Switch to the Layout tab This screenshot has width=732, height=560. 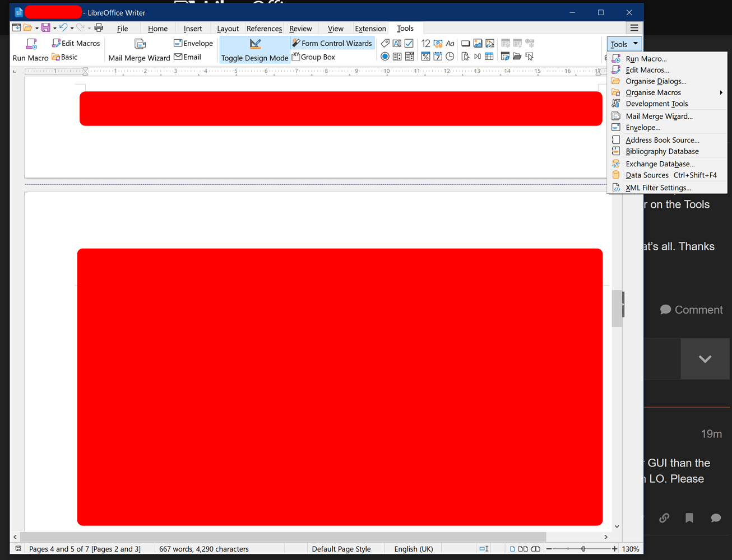[x=228, y=29]
